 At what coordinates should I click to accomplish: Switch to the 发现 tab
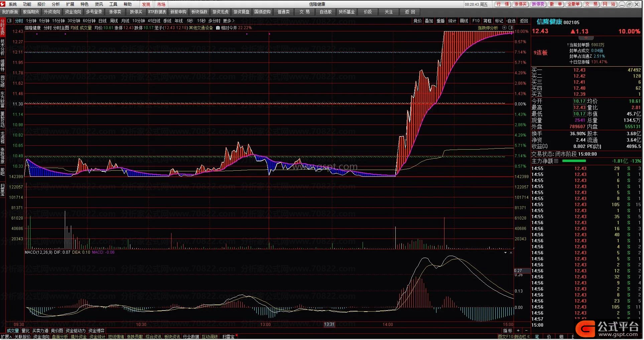tap(146, 4)
